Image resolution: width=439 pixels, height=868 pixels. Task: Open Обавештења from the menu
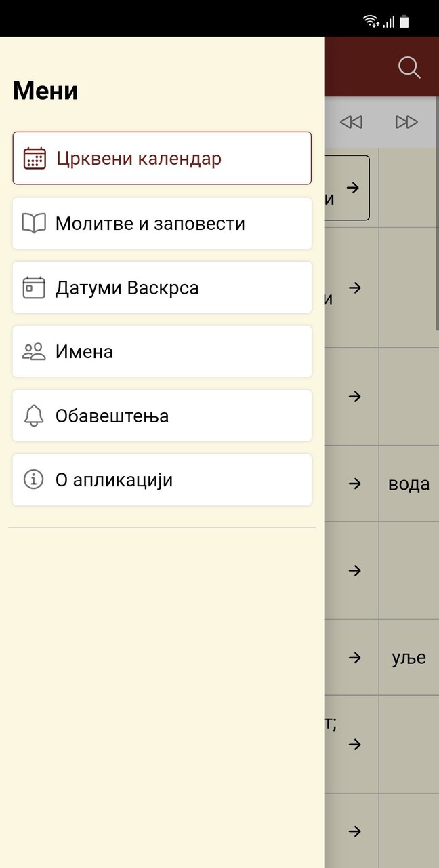click(162, 416)
